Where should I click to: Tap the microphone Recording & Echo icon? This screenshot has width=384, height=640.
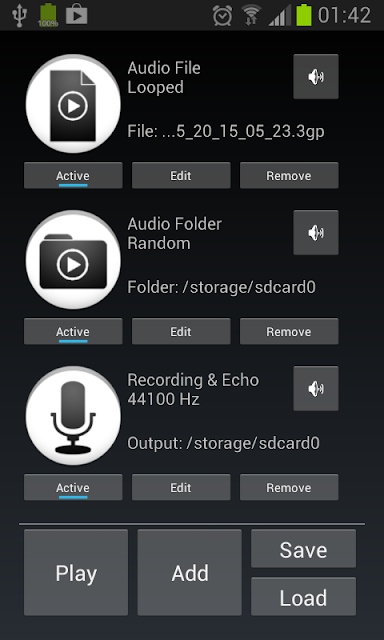(73, 416)
